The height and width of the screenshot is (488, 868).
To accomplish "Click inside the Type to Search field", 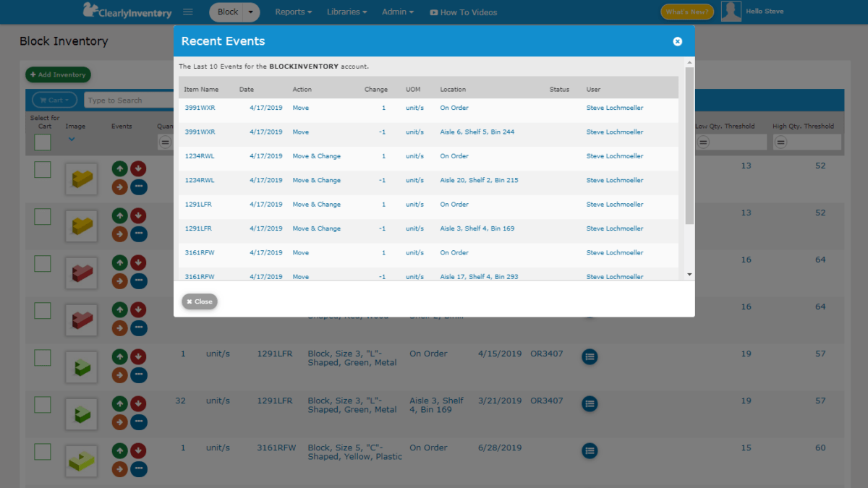I will [x=129, y=100].
